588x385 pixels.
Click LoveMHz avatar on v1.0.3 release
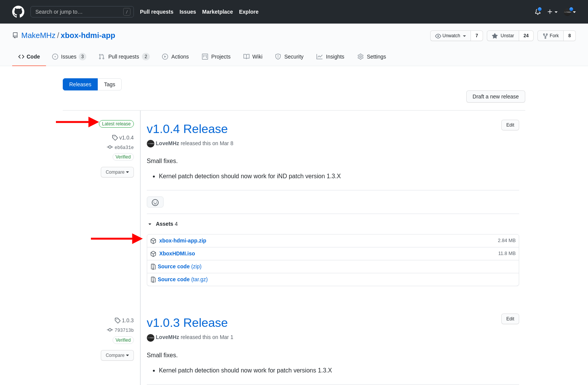[x=151, y=337]
